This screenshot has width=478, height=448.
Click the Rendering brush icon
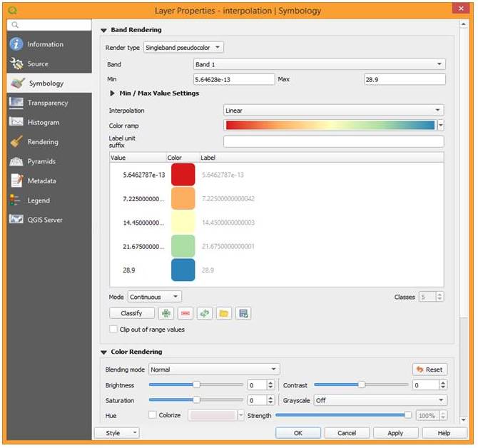[16, 142]
